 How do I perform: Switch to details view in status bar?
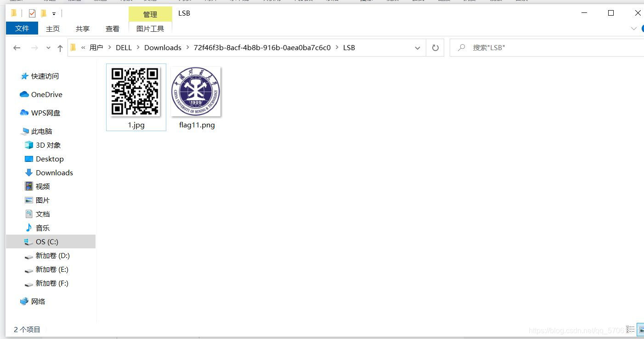(631, 329)
